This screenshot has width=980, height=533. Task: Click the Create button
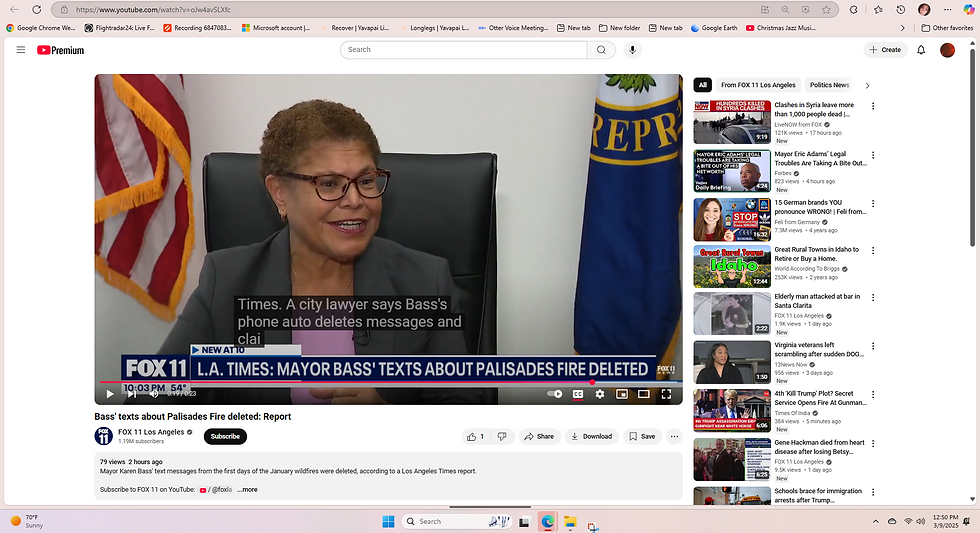click(x=886, y=50)
